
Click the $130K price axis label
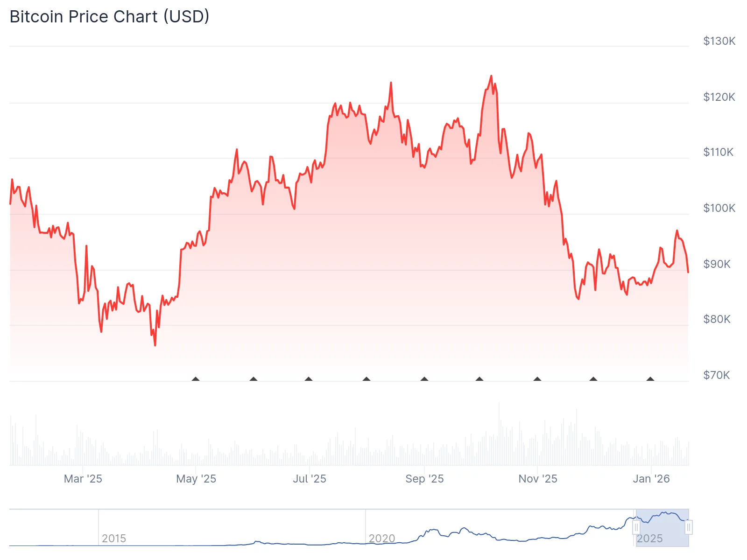point(719,41)
